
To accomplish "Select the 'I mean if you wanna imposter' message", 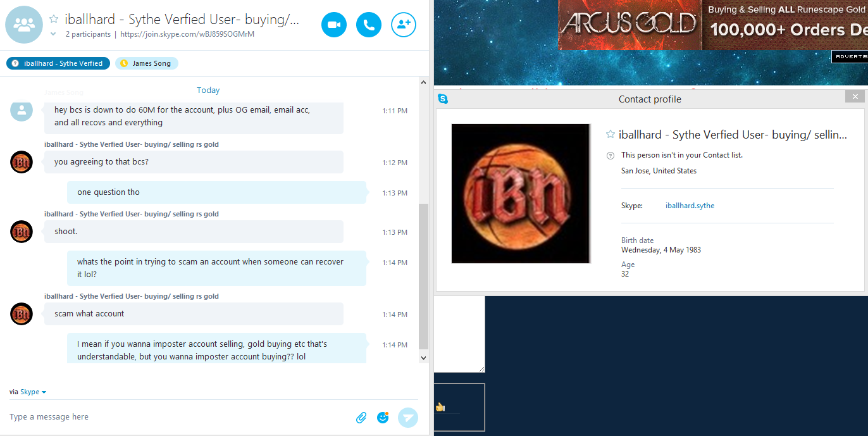I will (216, 348).
